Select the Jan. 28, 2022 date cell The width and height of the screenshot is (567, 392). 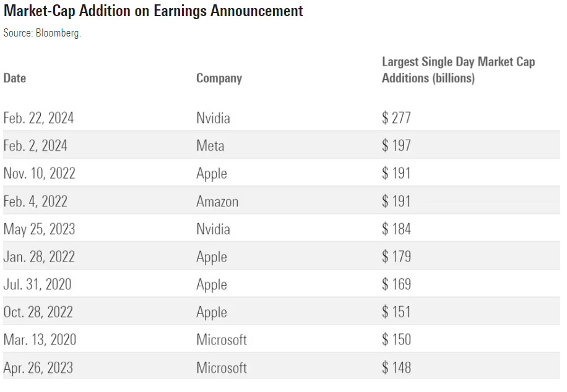(x=38, y=257)
